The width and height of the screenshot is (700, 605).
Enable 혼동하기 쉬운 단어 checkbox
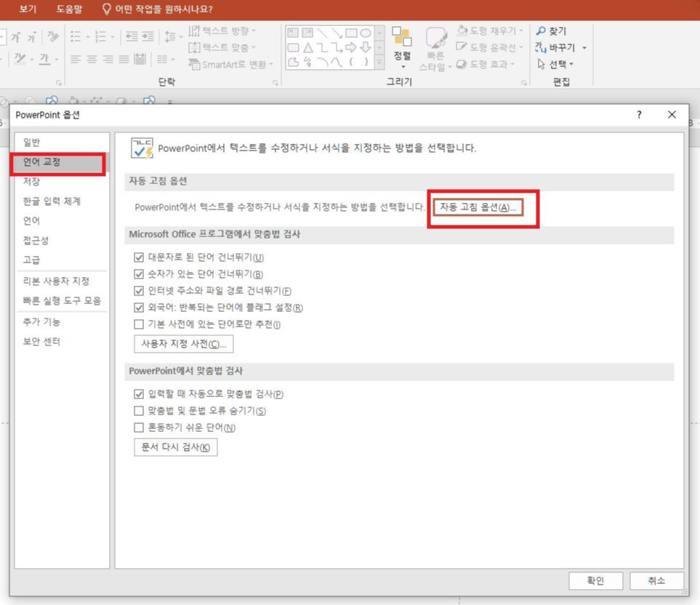pyautogui.click(x=139, y=428)
